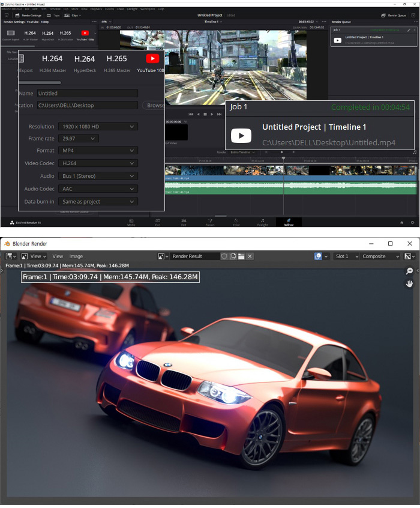Image resolution: width=420 pixels, height=508 pixels.
Task: Switch to the Edit page
Action: pos(184,222)
